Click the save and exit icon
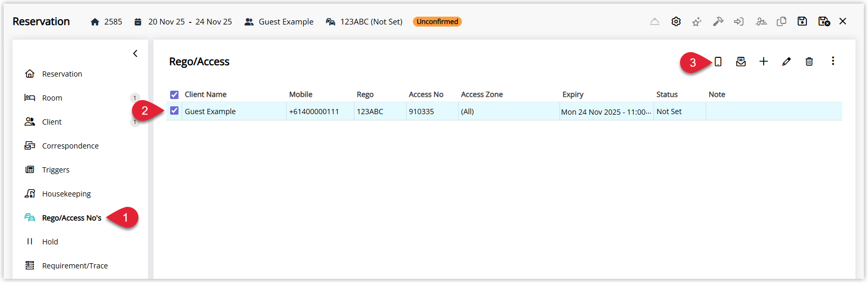The width and height of the screenshot is (868, 283). click(824, 21)
